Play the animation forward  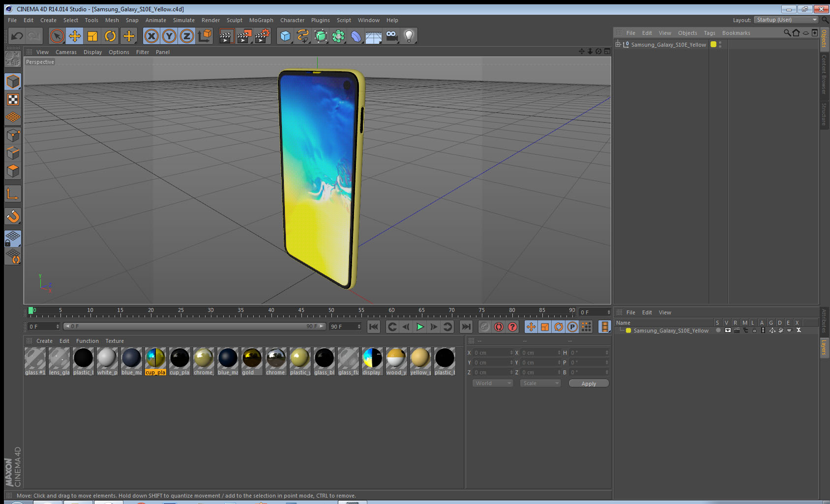(x=420, y=327)
